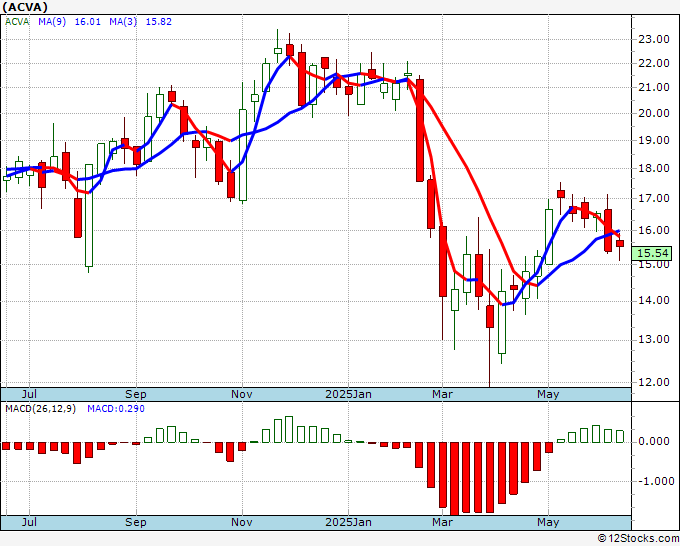Image resolution: width=680 pixels, height=546 pixels.
Task: Click Jul on the price chart axis
Action: click(29, 394)
